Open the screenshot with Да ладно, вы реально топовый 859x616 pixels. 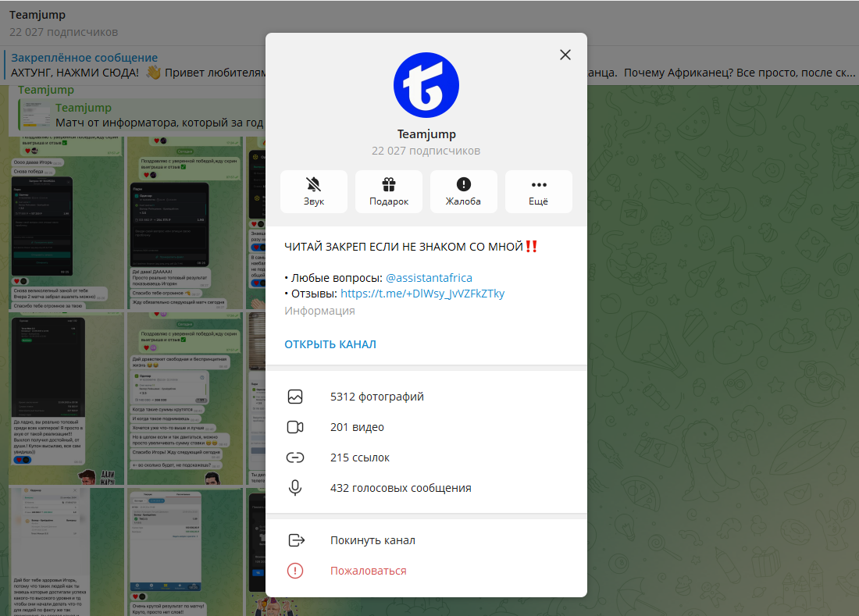66,398
